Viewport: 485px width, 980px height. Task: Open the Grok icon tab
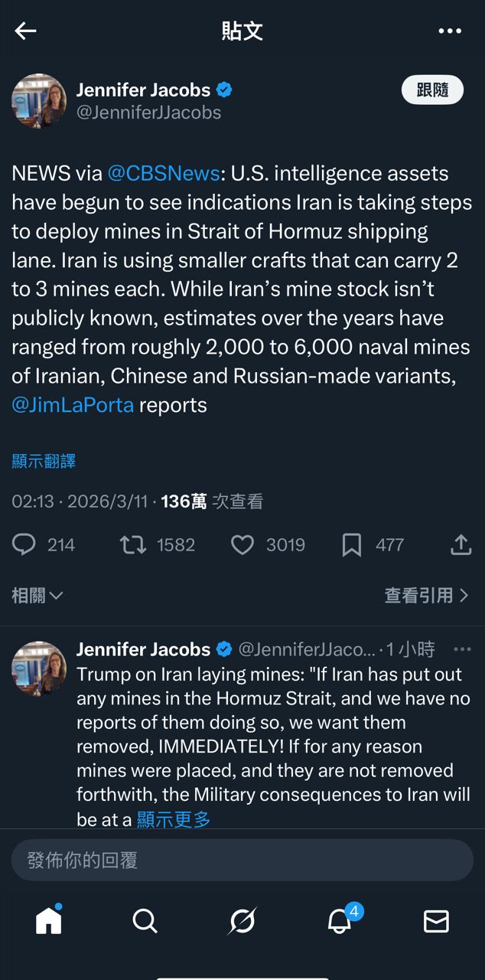(x=242, y=920)
